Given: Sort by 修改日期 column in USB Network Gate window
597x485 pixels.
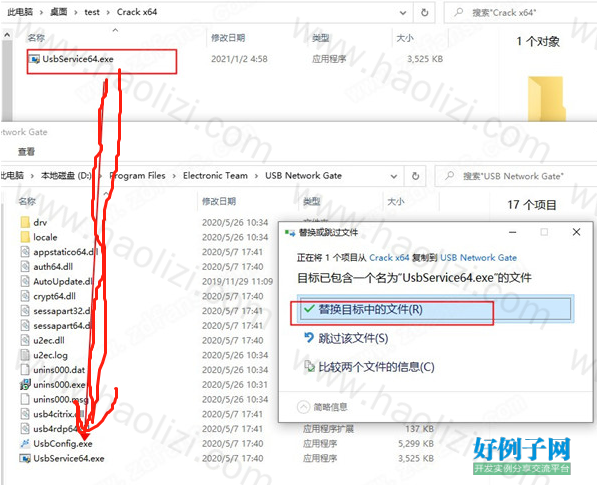Looking at the screenshot, I should pyautogui.click(x=219, y=201).
